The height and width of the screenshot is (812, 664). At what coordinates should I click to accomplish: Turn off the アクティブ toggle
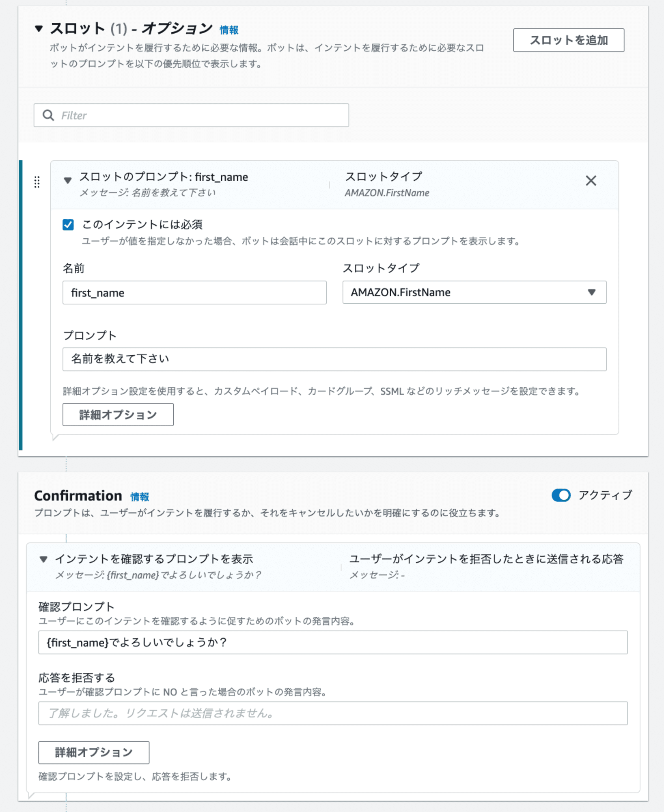[x=561, y=495]
